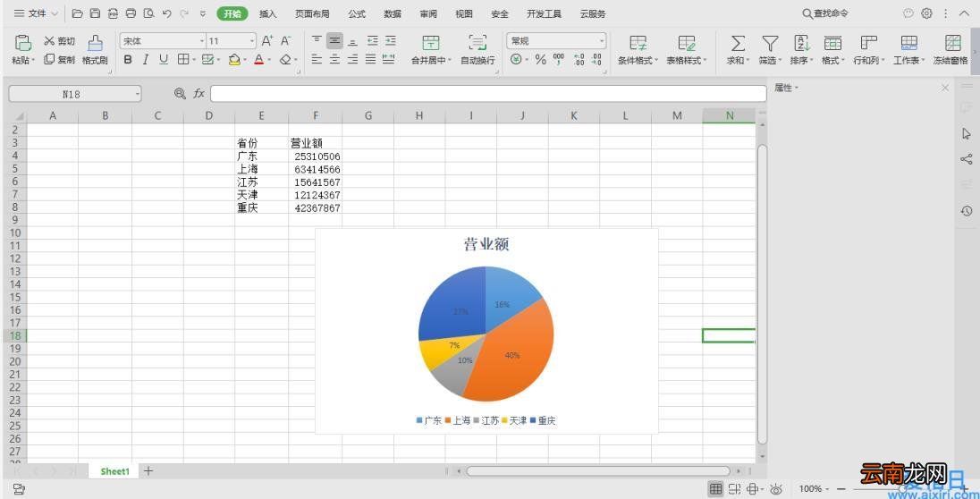Click the Sum (求和) sigma icon
Viewport: 980px width, 499px height.
(x=738, y=43)
